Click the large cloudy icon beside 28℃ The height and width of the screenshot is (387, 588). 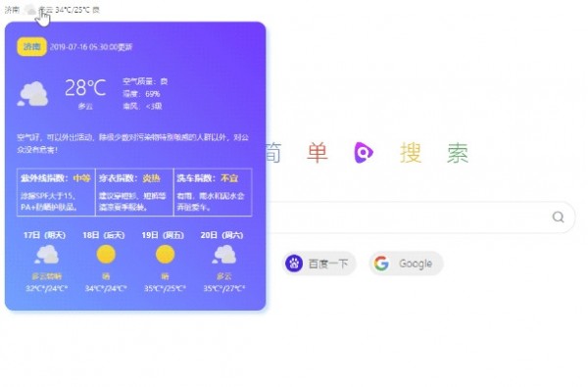click(x=33, y=94)
